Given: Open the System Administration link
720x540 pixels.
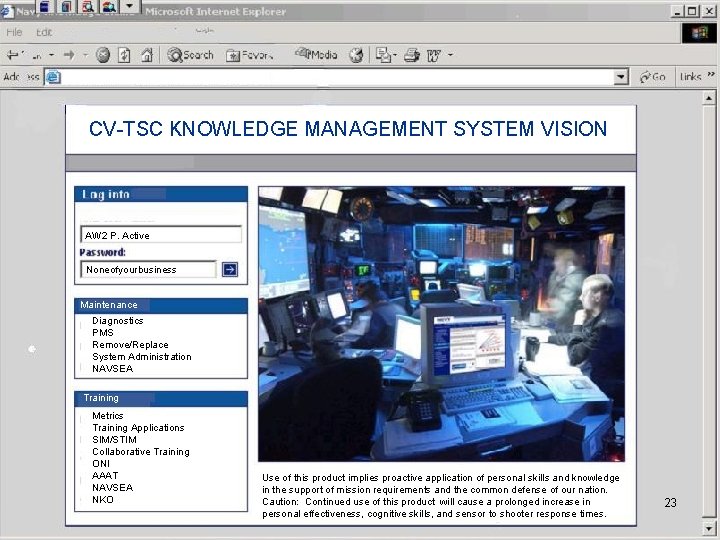Looking at the screenshot, I should [x=141, y=356].
